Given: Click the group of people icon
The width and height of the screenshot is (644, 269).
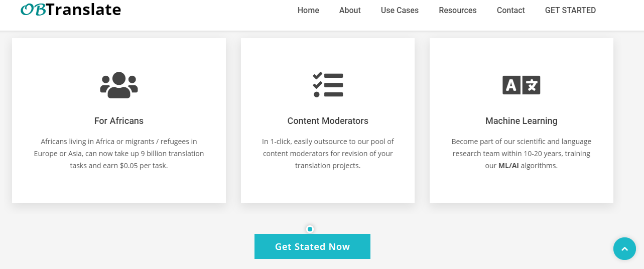Looking at the screenshot, I should coord(119,85).
